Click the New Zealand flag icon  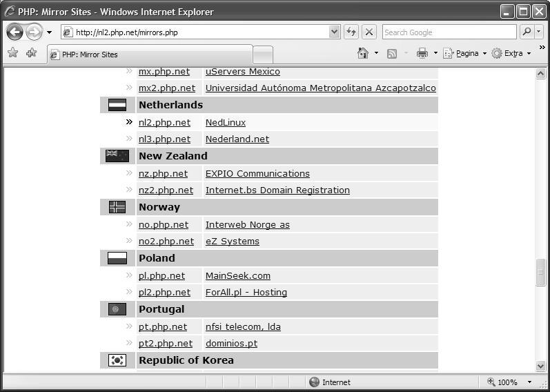tap(117, 156)
